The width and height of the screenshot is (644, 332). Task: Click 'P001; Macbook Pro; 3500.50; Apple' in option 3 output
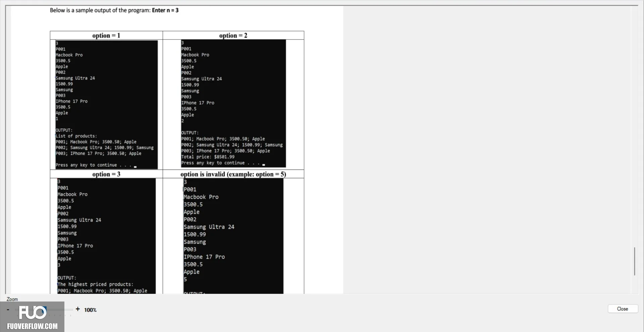pyautogui.click(x=102, y=291)
